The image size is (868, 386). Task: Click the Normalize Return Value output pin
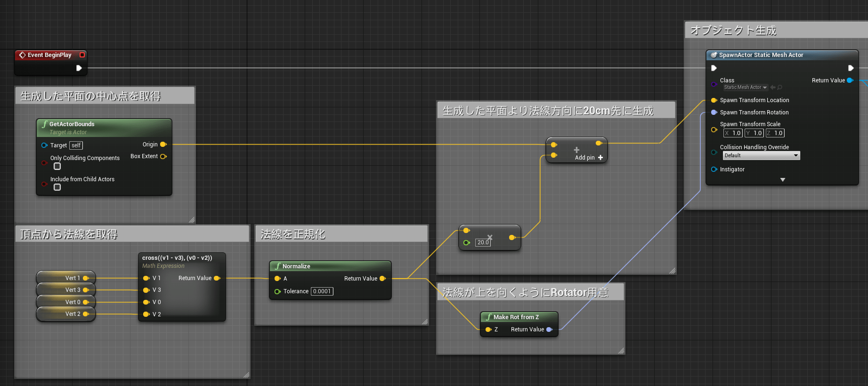coord(382,279)
